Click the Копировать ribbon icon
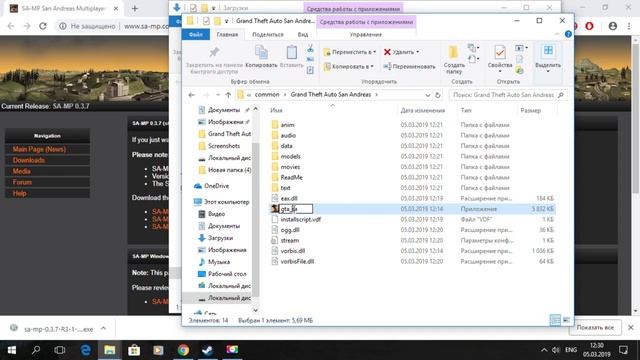This screenshot has width=640, height=360. pyautogui.click(x=261, y=53)
